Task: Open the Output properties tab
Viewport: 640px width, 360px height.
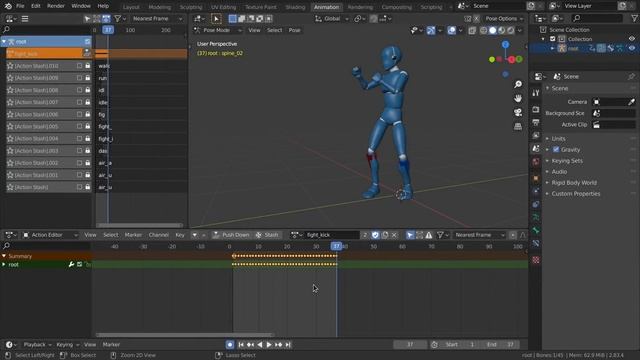Action: tap(536, 122)
